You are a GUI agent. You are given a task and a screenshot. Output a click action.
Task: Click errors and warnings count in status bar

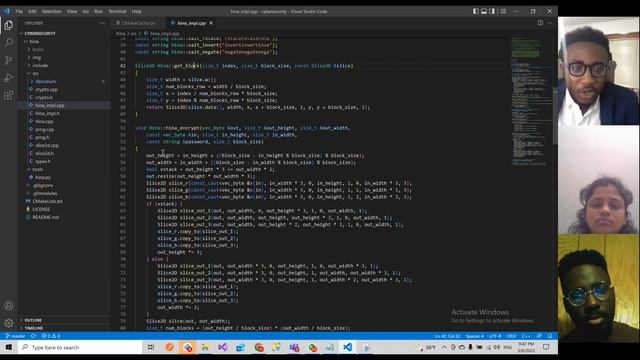point(51,336)
